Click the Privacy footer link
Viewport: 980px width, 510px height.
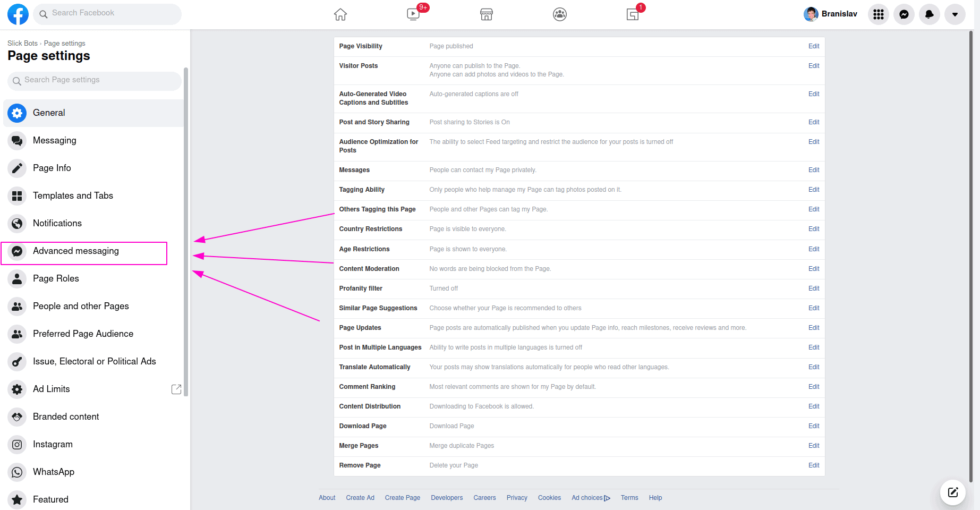517,498
